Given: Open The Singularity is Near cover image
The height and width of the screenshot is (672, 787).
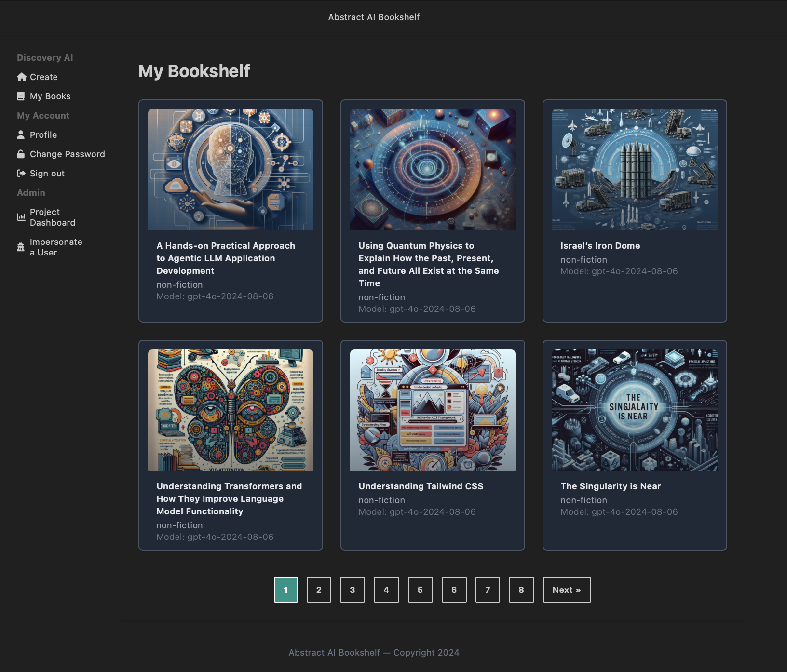Looking at the screenshot, I should [635, 410].
